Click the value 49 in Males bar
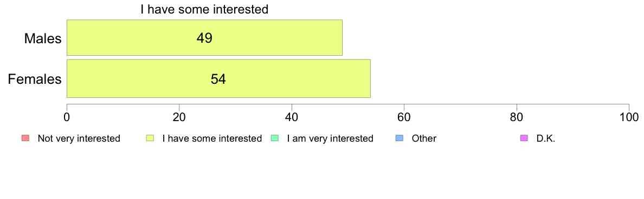 point(204,38)
